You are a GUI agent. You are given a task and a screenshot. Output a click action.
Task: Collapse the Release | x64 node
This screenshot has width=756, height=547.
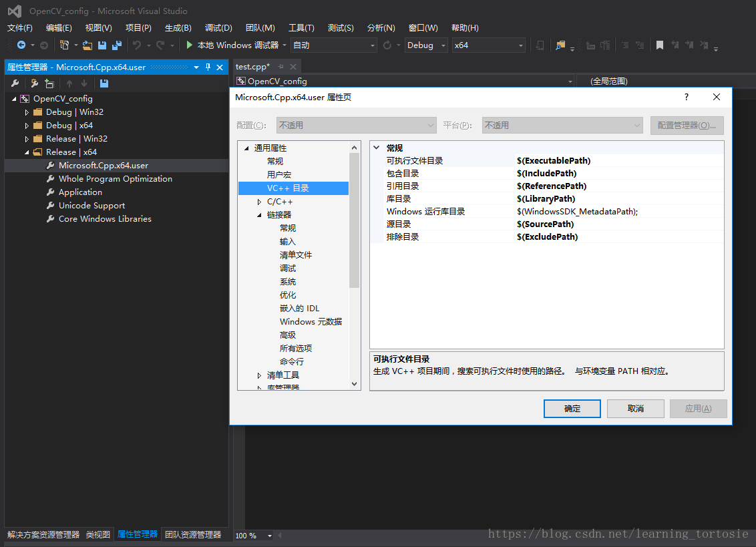(27, 152)
